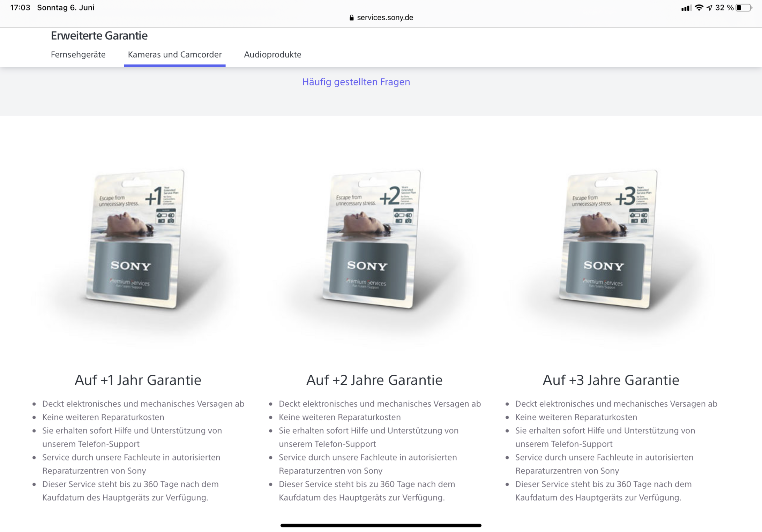Image resolution: width=762 pixels, height=532 pixels.
Task: Tap the services.sony.de address bar
Action: 381,17
